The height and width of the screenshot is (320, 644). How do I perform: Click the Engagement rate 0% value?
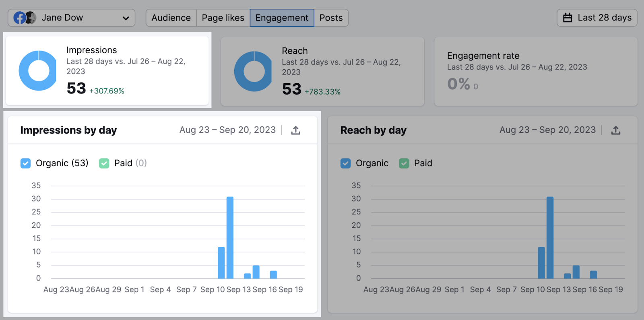tap(458, 84)
